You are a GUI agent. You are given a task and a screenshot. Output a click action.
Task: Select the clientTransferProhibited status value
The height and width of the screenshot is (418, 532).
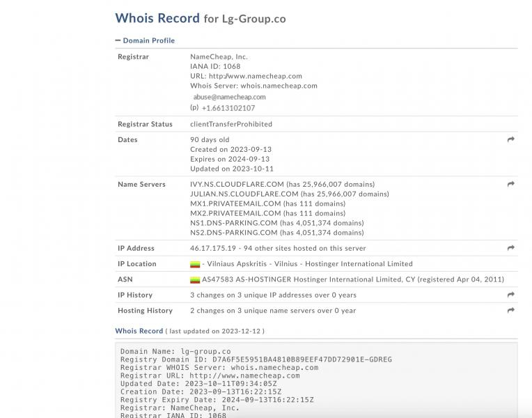click(231, 124)
